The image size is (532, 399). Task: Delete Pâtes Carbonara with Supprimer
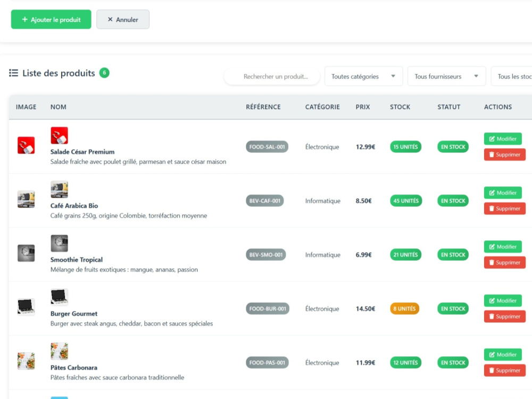coord(505,370)
